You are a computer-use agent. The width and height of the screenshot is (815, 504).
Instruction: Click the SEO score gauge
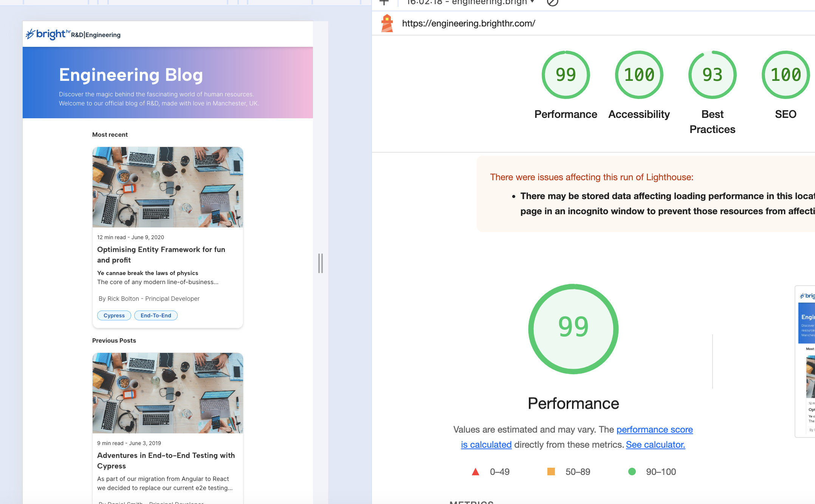point(785,75)
